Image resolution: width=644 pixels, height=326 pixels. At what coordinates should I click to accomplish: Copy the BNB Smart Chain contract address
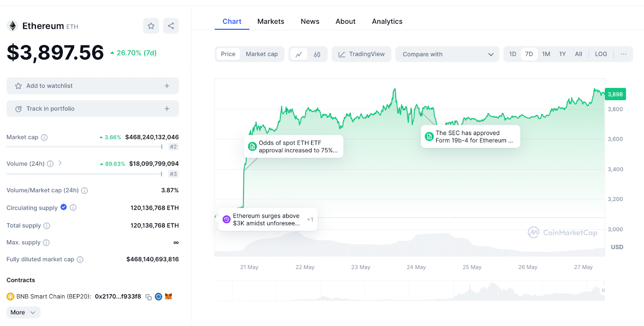(149, 297)
